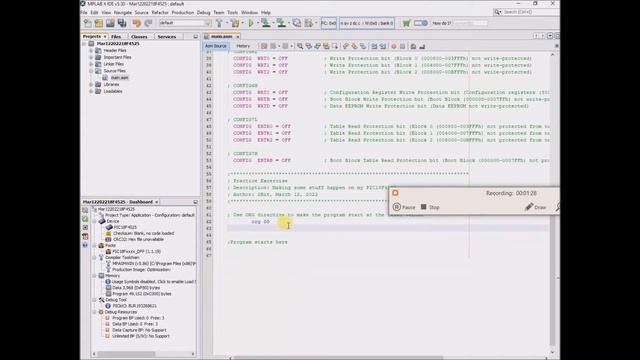The image size is (640, 360).
Task: Click the Build Project hammer icon
Action: (219, 23)
